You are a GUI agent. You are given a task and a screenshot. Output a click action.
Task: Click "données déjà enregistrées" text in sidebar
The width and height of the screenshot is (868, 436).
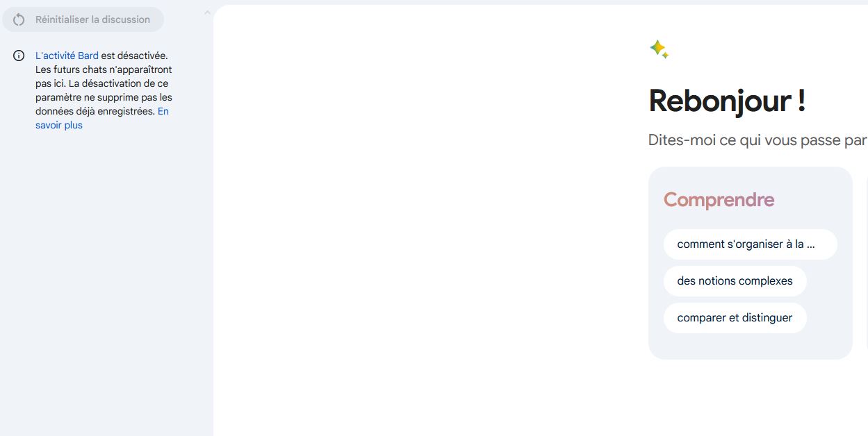tap(95, 111)
